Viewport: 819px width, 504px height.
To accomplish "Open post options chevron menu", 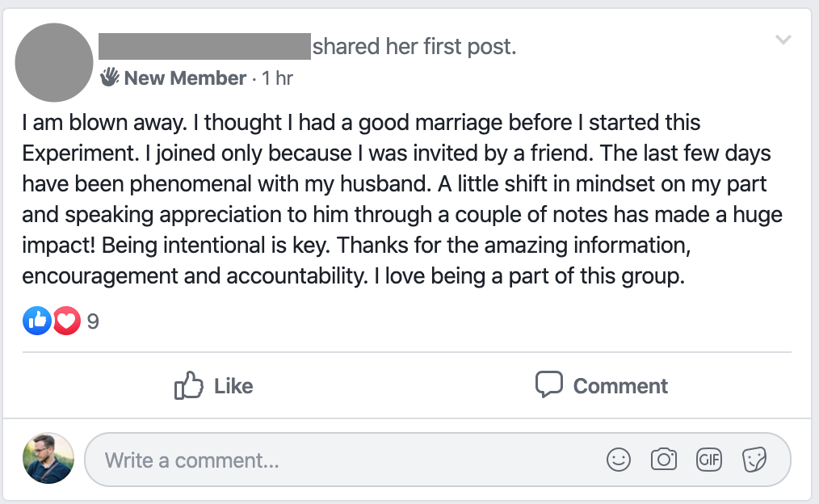I will [x=783, y=40].
